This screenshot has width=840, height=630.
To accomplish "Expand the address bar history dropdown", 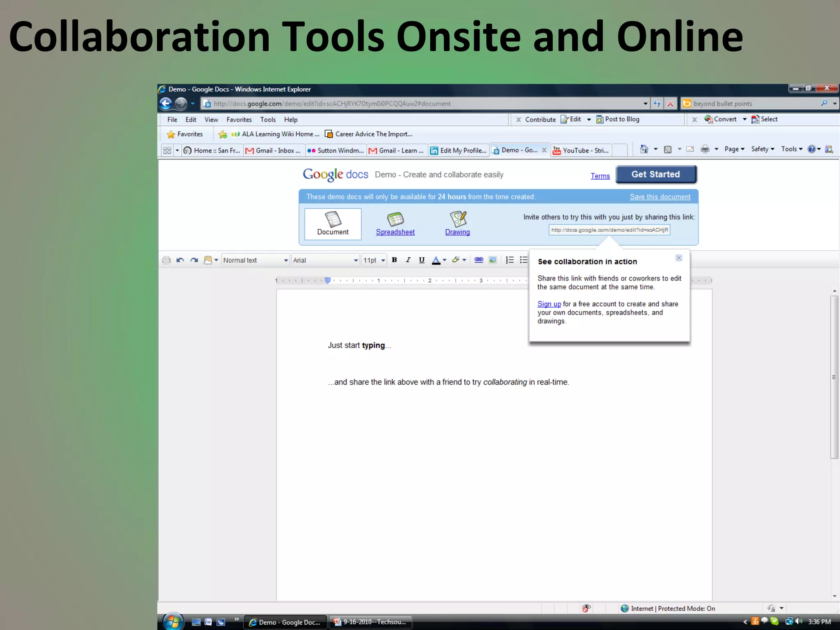I will [x=645, y=103].
